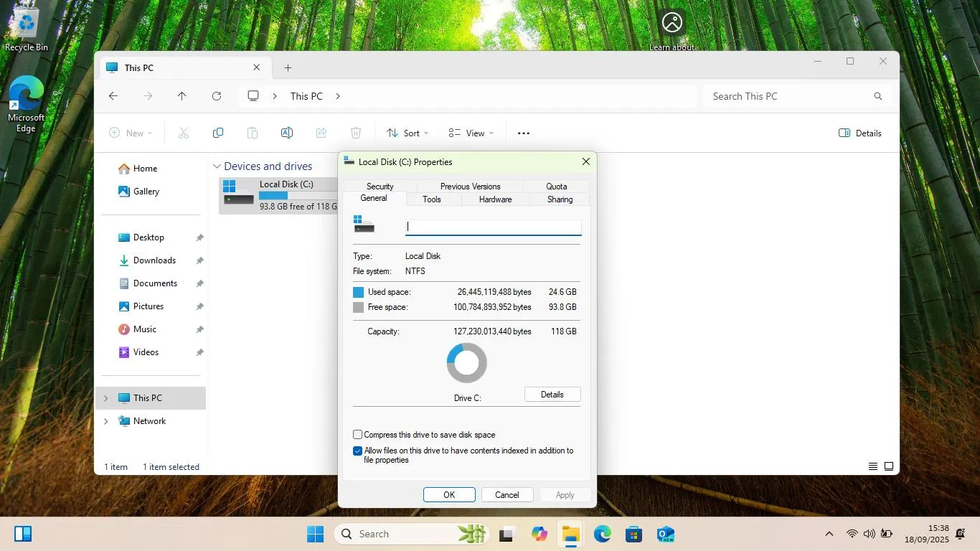Viewport: 980px width, 551px height.
Task: Click the Cut scissors icon in toolbar
Action: pos(184,133)
